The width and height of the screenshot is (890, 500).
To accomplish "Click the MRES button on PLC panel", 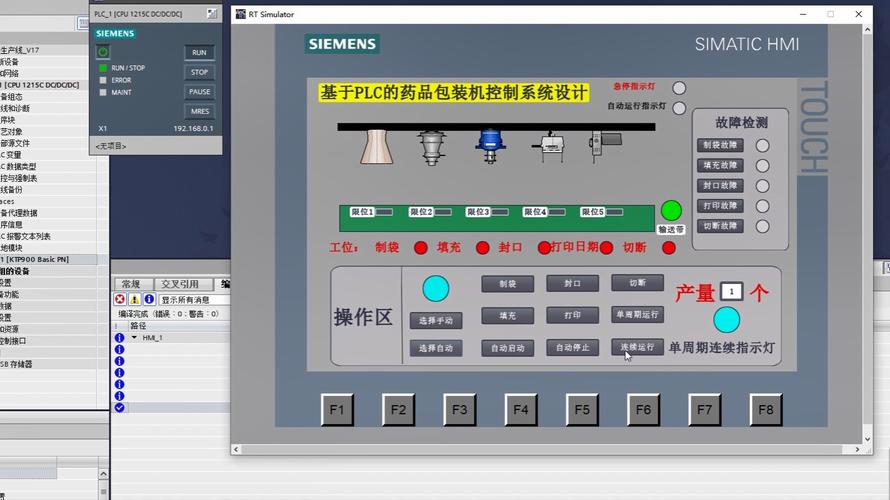I will pyautogui.click(x=199, y=111).
